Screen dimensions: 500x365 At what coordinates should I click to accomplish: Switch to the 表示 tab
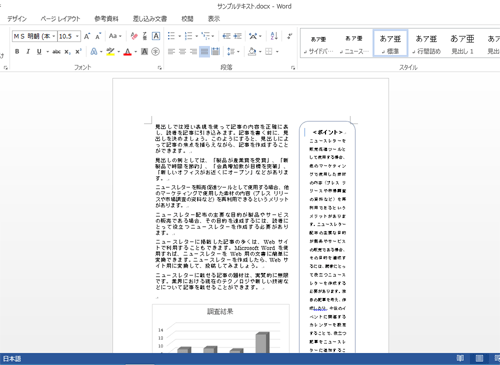pyautogui.click(x=214, y=19)
